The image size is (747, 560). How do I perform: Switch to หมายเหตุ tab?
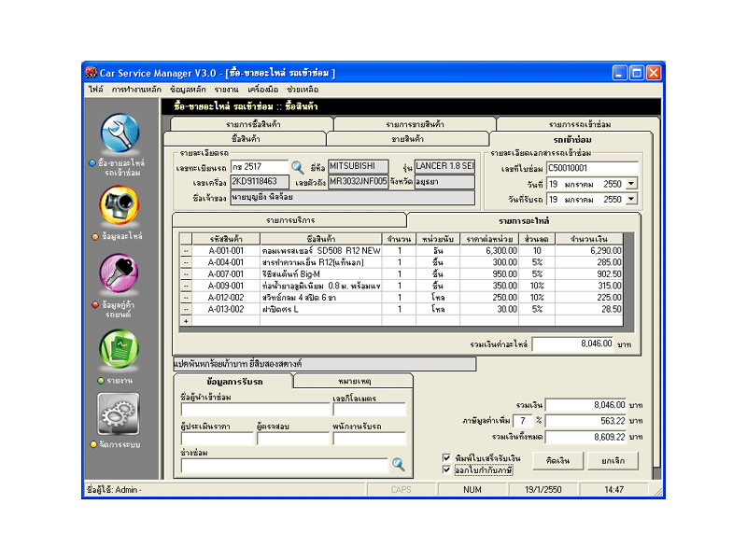(354, 382)
